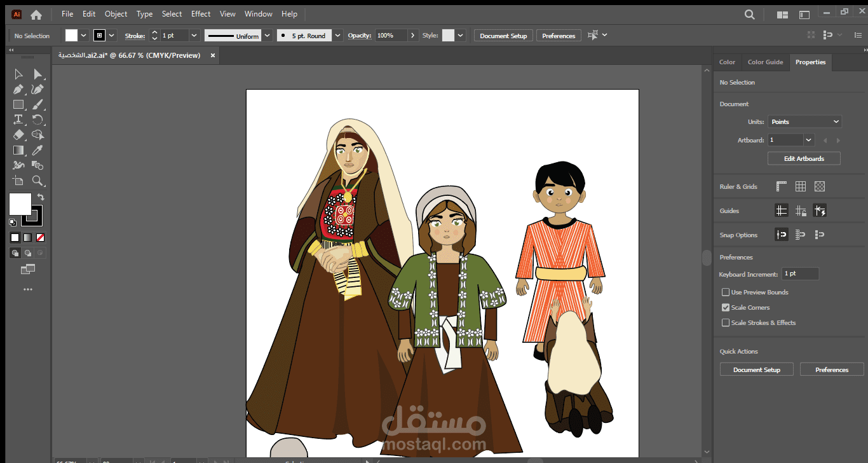Choose the Curvature tool
Viewport: 868px width, 463px height.
click(37, 90)
